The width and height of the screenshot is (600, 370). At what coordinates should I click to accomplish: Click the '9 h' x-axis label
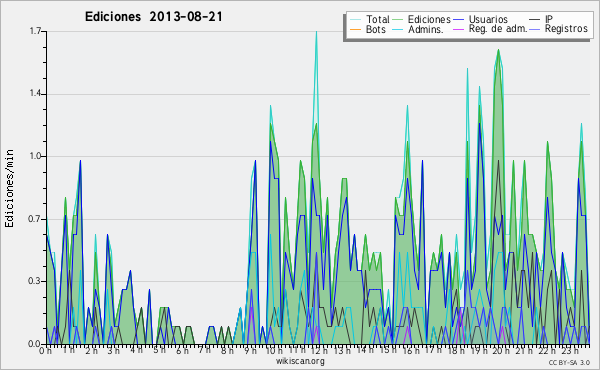click(x=250, y=351)
